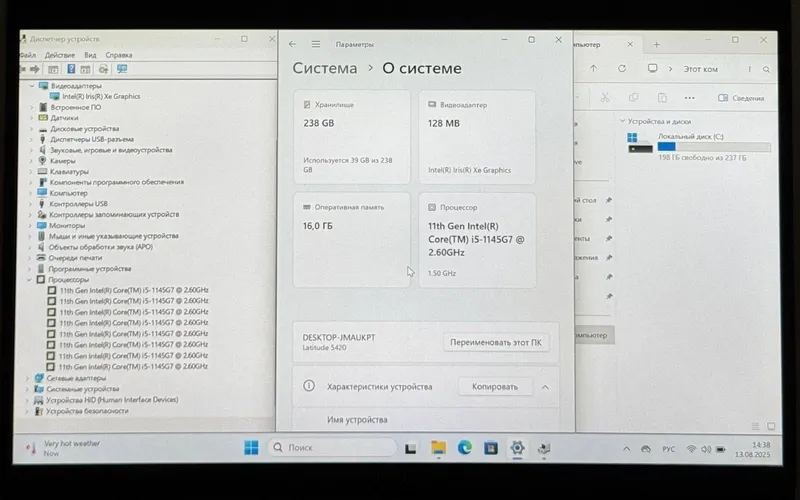The image size is (800, 500).
Task: Click the scan for hardware changes toolbar icon
Action: coord(122,69)
